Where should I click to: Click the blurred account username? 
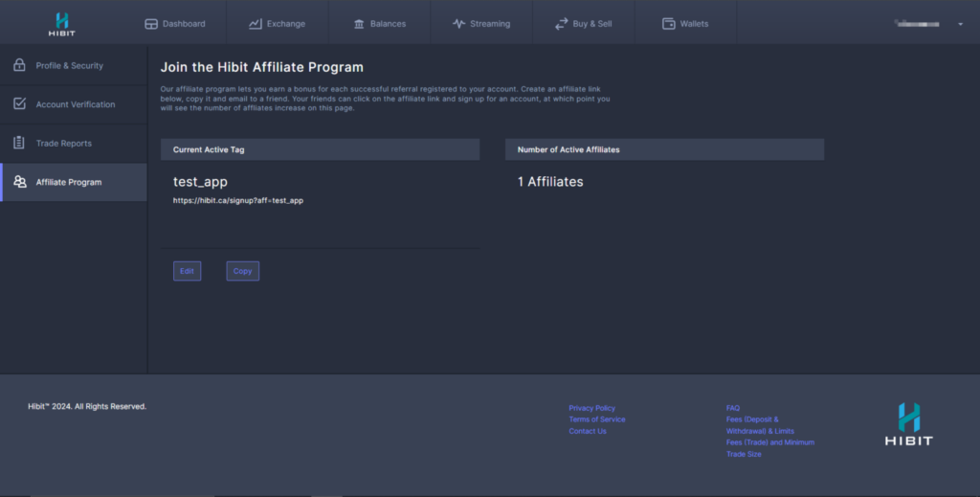[917, 24]
